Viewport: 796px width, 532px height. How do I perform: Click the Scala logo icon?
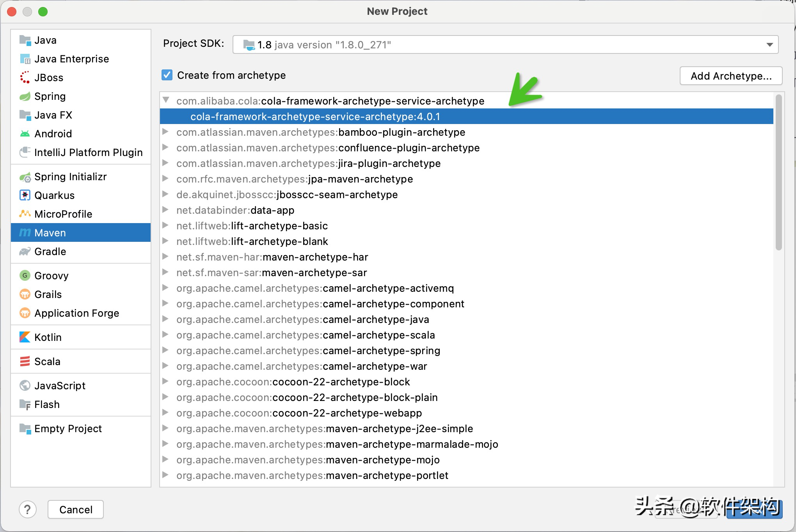pyautogui.click(x=25, y=362)
